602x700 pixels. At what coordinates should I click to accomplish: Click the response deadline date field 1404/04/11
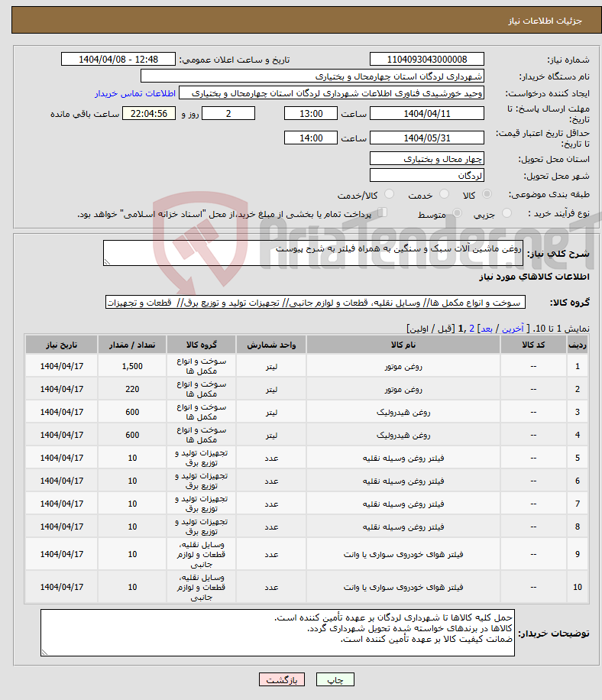[427, 113]
